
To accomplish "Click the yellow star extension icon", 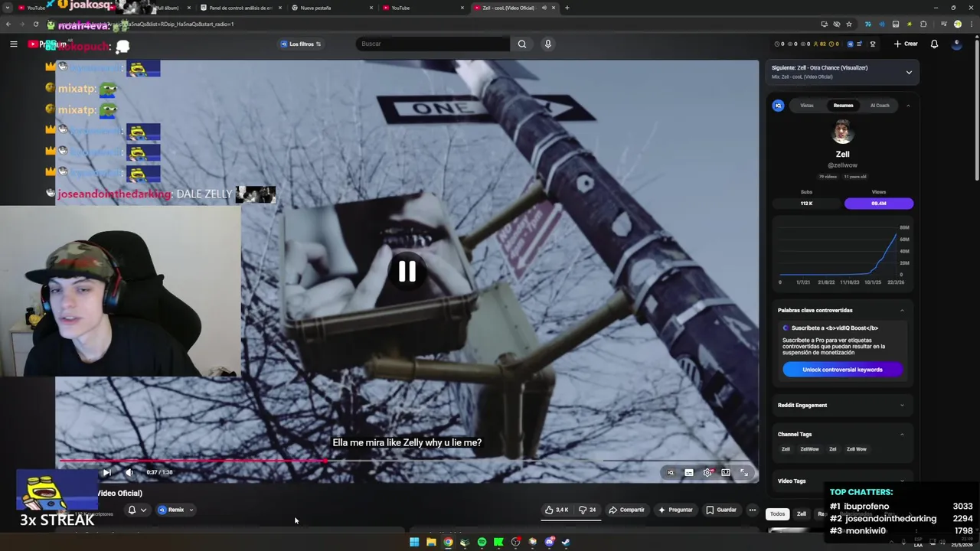I will tap(910, 24).
